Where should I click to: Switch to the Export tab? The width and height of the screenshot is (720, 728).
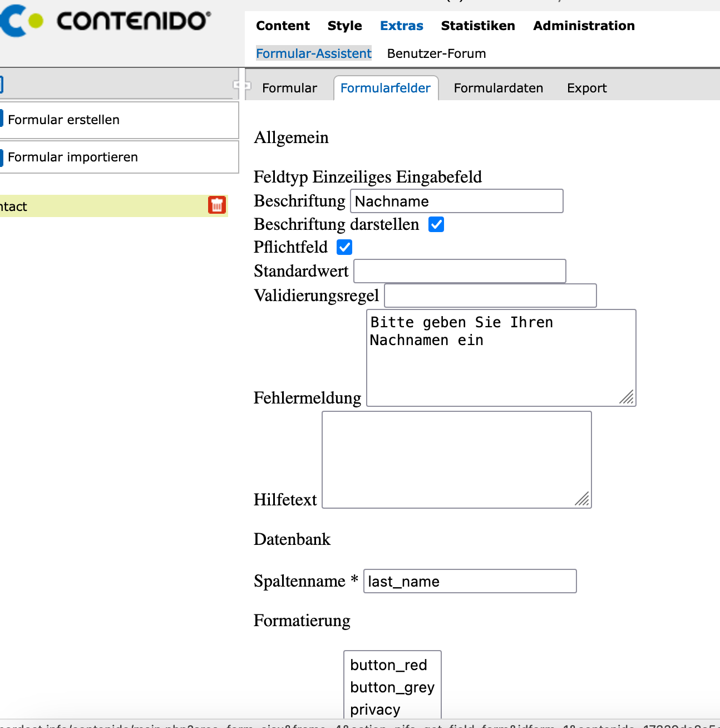tap(586, 88)
